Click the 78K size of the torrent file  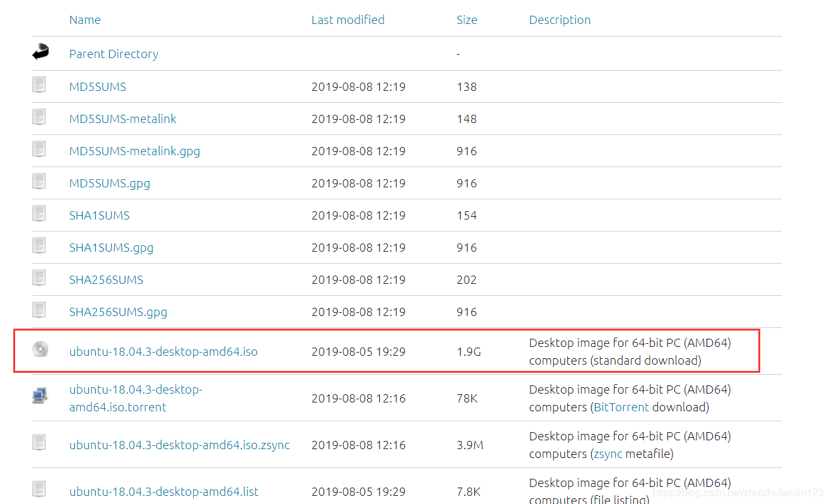tap(468, 399)
